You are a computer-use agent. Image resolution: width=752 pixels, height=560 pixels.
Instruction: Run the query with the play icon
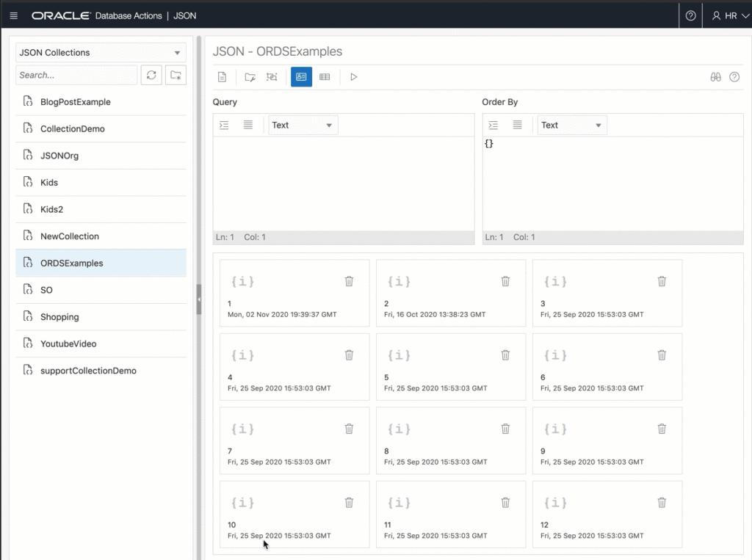(353, 76)
